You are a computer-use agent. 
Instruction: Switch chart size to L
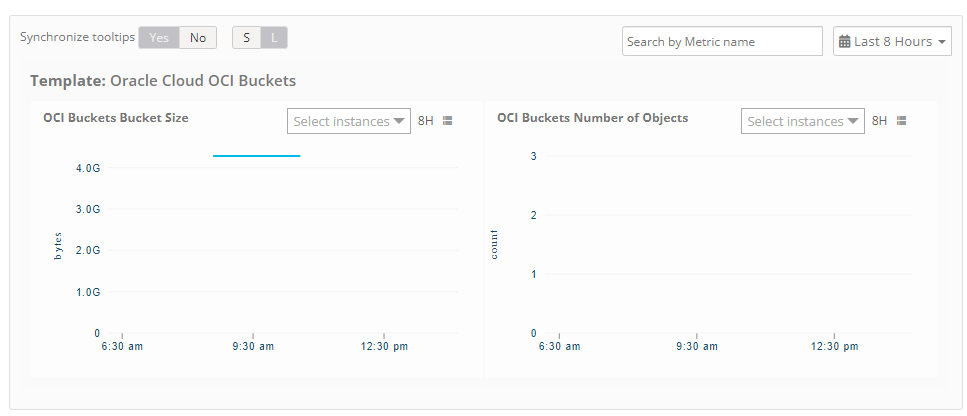(274, 38)
